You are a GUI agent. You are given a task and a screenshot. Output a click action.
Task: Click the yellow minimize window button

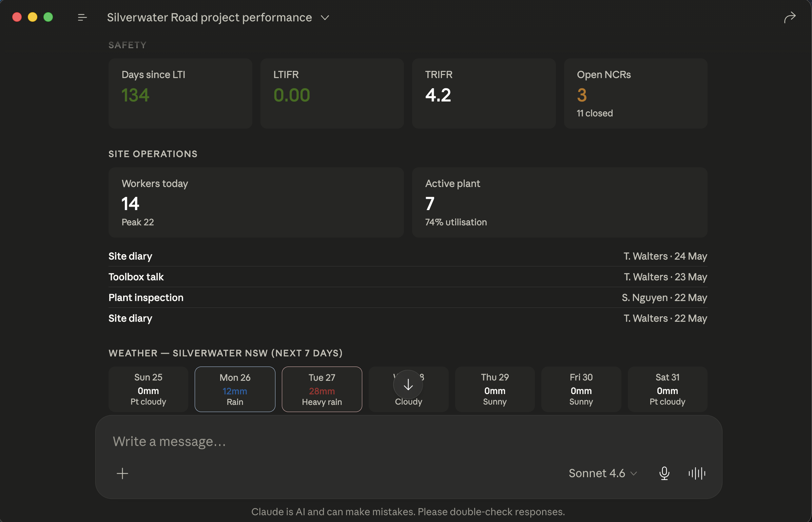[33, 17]
